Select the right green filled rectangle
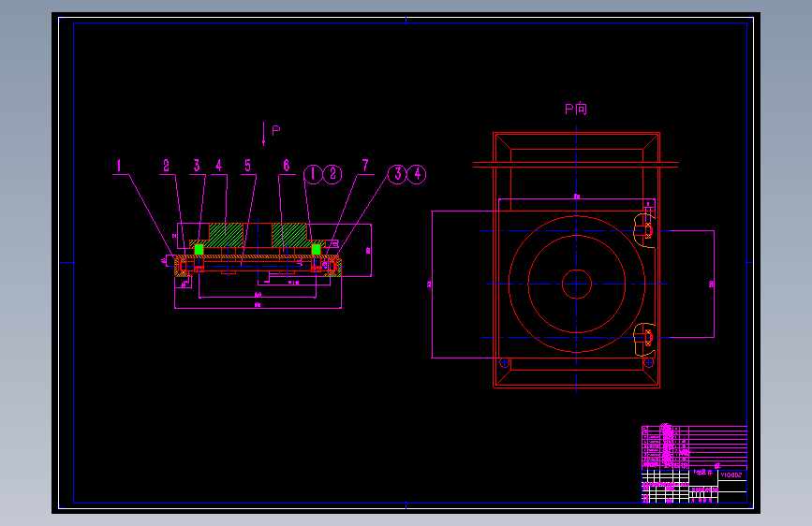Image resolution: width=812 pixels, height=526 pixels. click(x=316, y=250)
